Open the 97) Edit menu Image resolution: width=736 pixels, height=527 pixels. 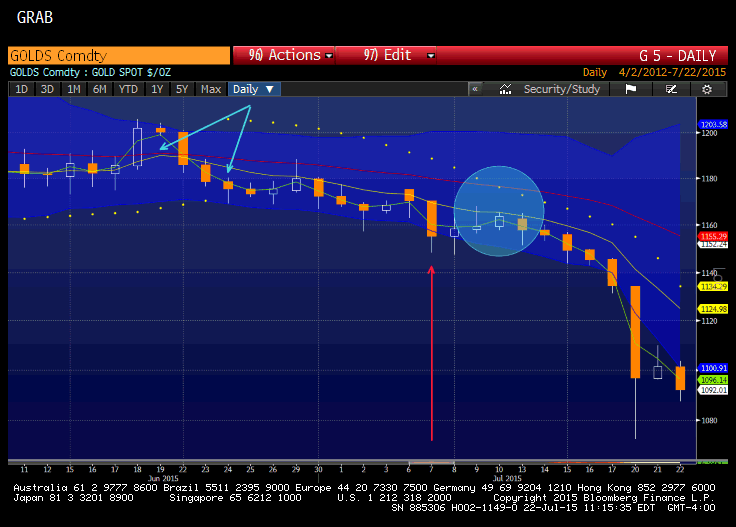point(386,55)
